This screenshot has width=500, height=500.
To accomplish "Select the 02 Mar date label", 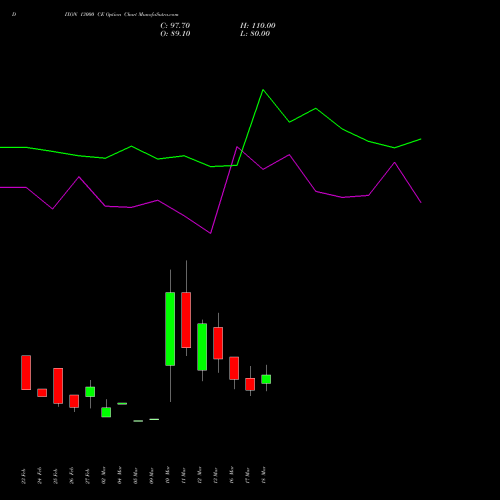I will [104, 475].
